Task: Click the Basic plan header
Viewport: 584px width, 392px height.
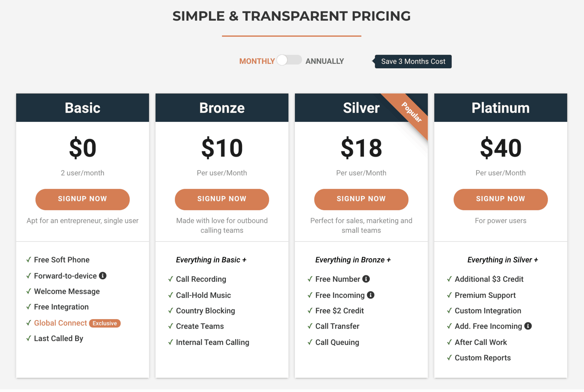Action: click(82, 108)
